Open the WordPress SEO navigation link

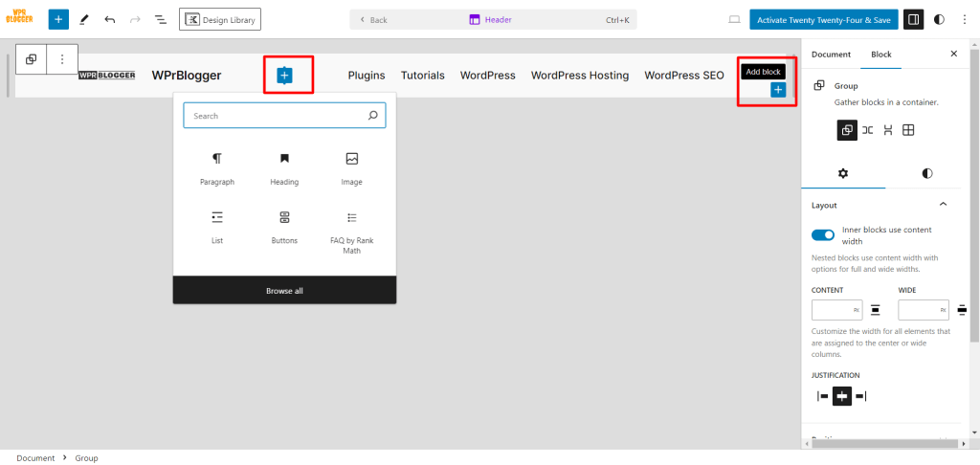click(683, 76)
